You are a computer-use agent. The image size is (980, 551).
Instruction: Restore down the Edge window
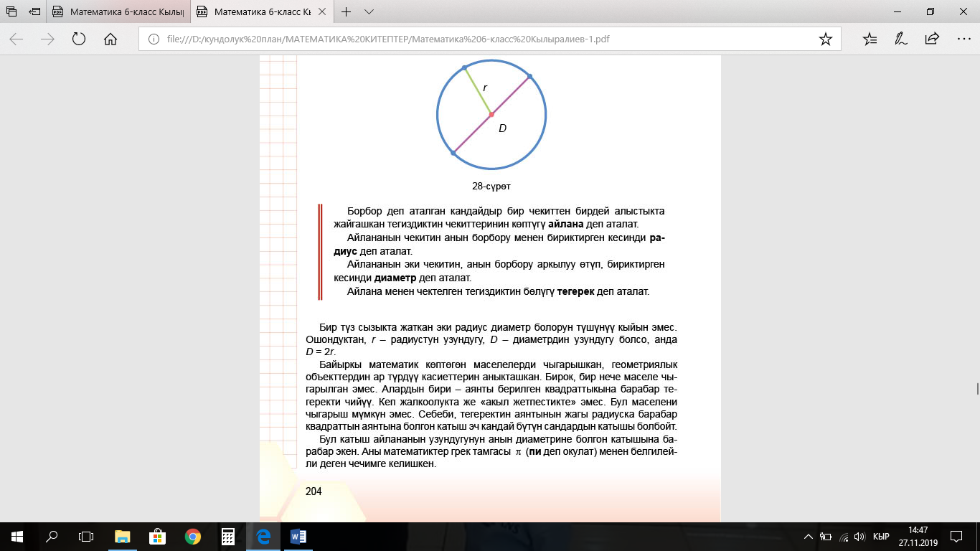[x=930, y=11]
